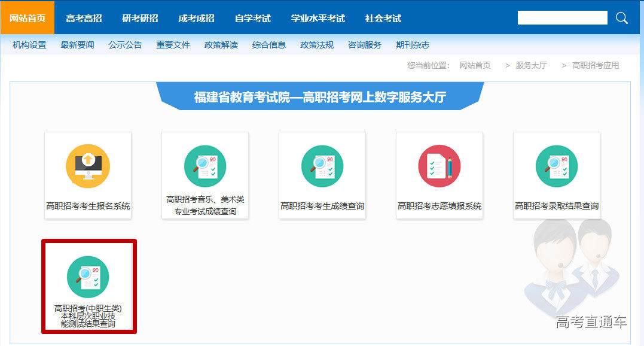644x346 pixels.
Task: Select the 社会考试 menu item
Action: pos(383,18)
